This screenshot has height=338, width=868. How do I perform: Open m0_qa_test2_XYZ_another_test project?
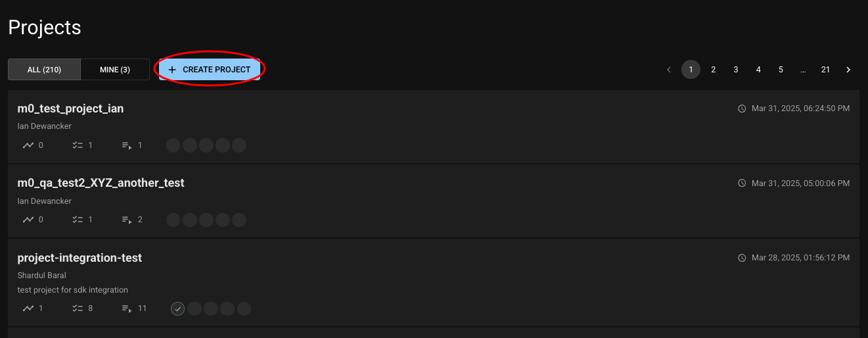click(x=101, y=183)
